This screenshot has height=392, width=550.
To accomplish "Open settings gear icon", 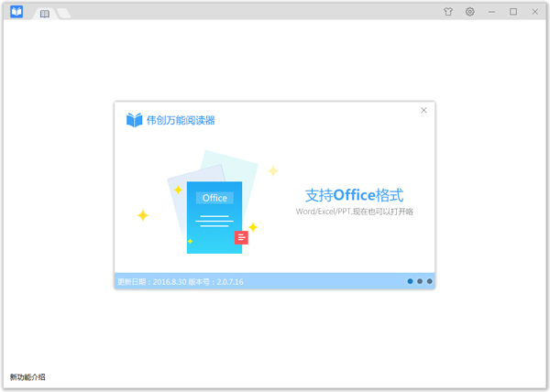I will (469, 12).
